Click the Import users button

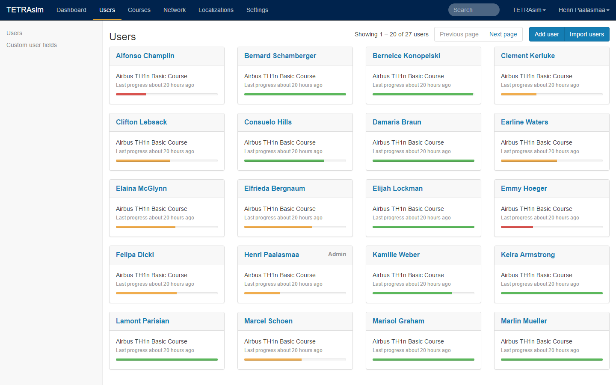[x=587, y=34]
